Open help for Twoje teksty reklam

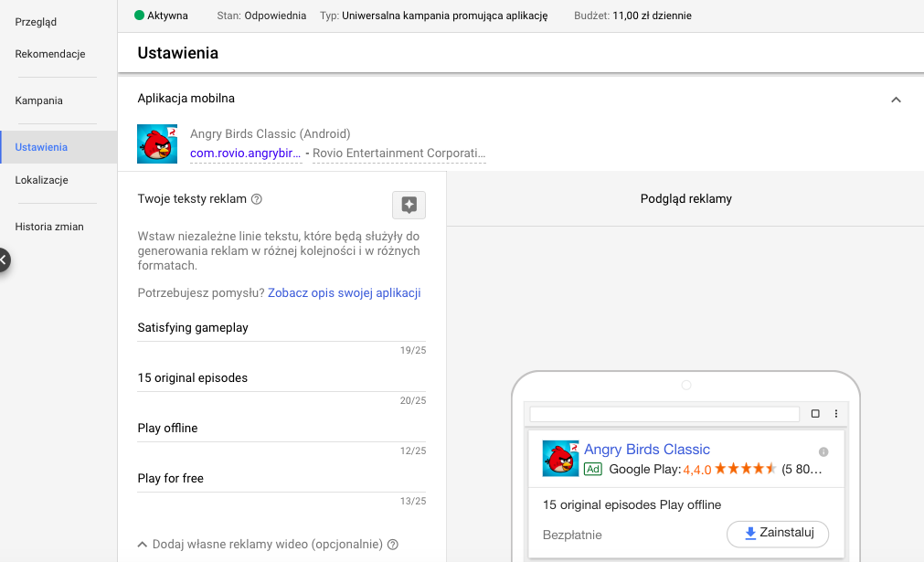256,199
